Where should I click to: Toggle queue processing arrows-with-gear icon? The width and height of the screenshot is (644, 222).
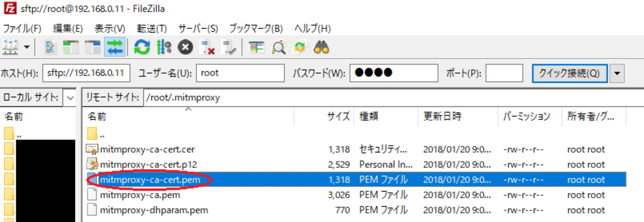163,47
